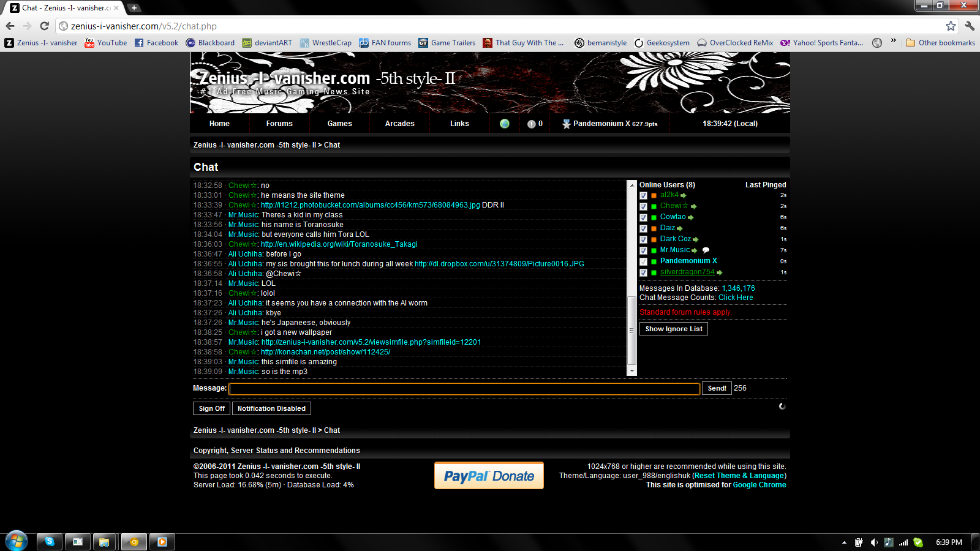
Task: Bookmark this page with the star icon
Action: tap(951, 26)
